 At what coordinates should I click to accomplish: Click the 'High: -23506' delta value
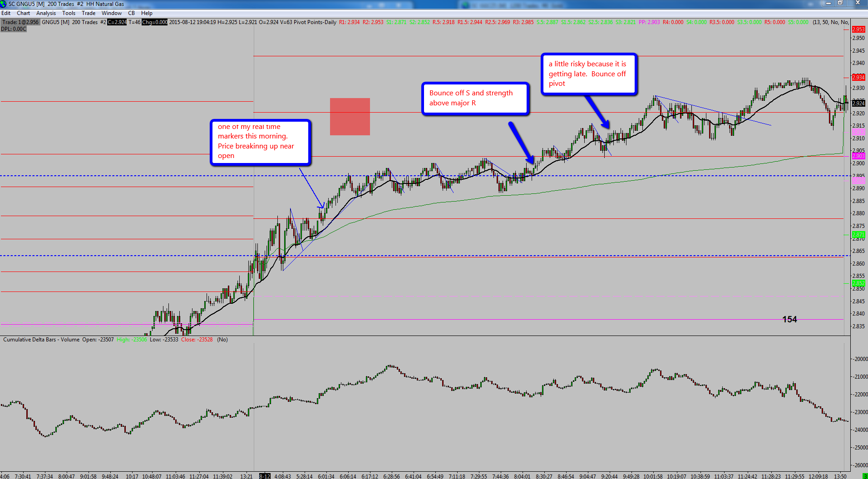pyautogui.click(x=132, y=340)
